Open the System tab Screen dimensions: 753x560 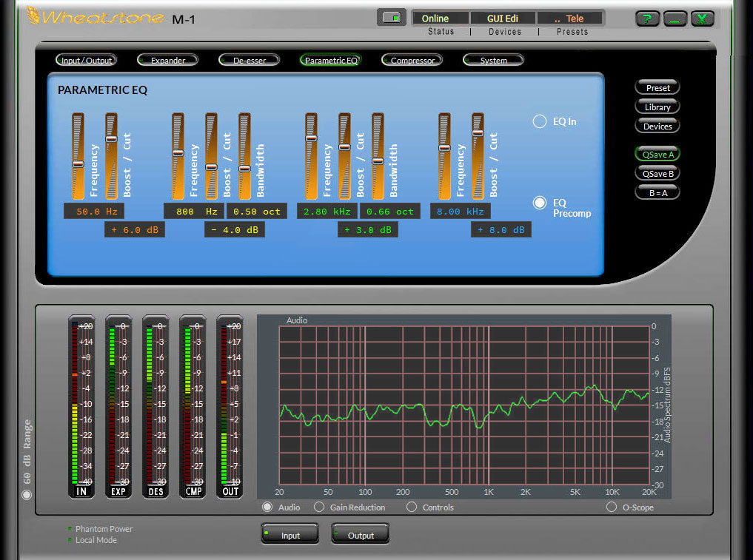tap(493, 60)
